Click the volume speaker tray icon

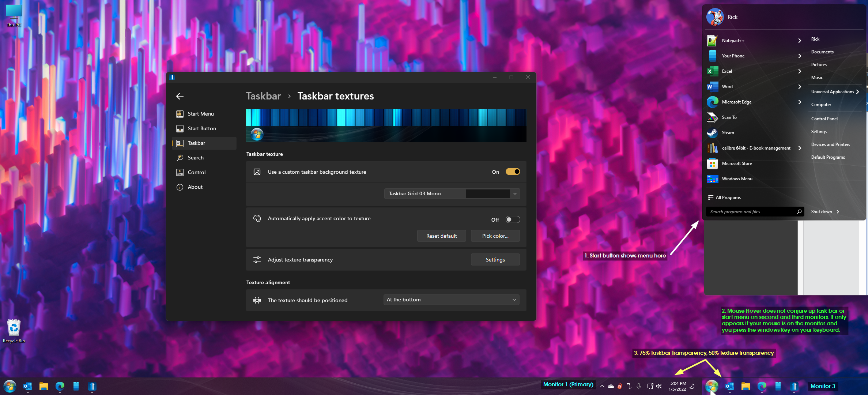click(x=659, y=386)
